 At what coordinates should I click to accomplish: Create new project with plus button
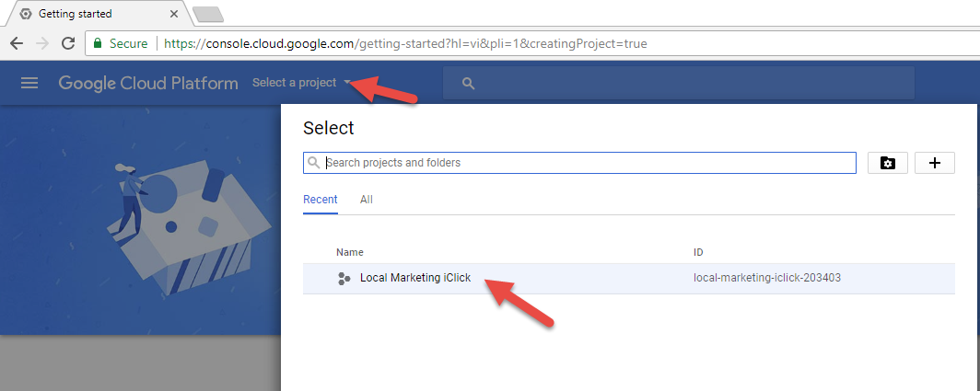[934, 163]
